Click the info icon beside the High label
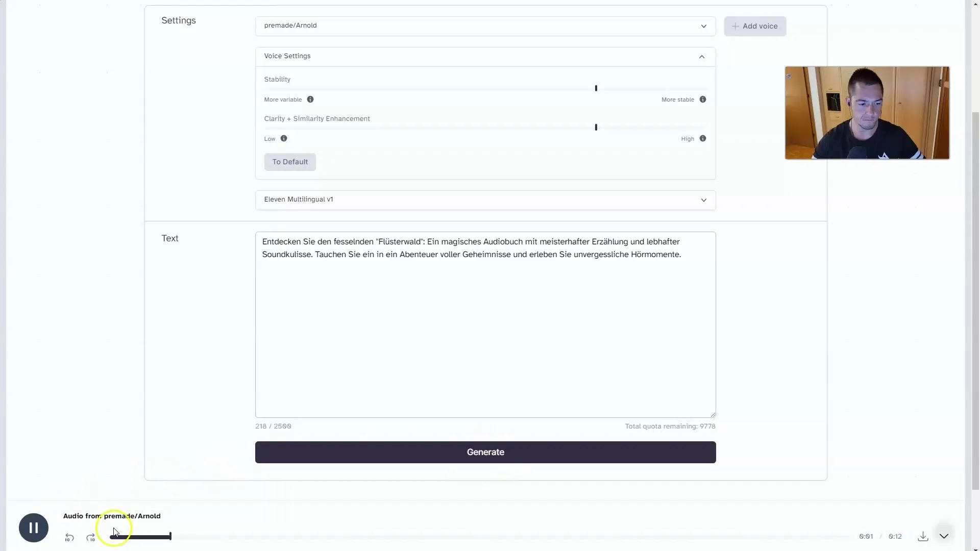Screen dimensions: 980x551 point(703,139)
